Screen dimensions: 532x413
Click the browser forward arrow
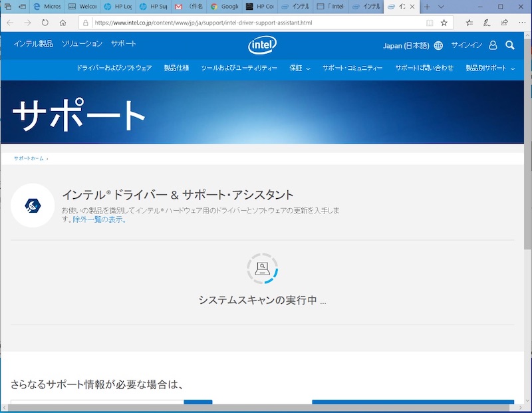click(x=27, y=23)
